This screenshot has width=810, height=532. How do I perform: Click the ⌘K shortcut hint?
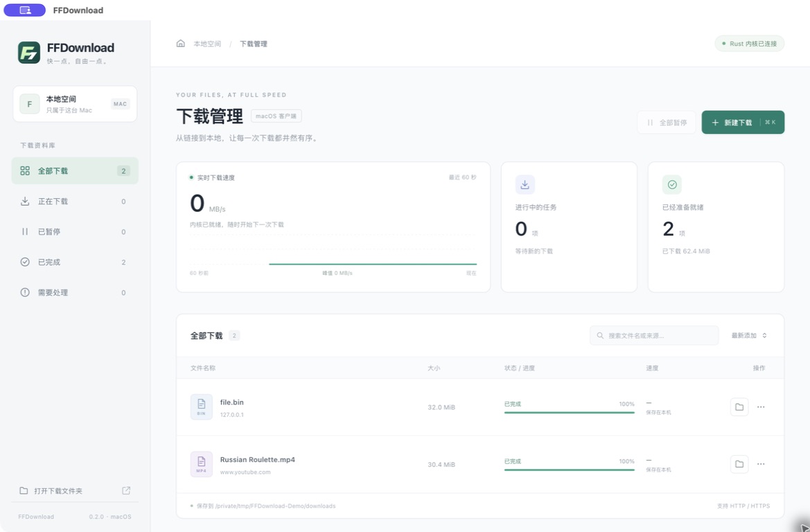(x=771, y=123)
